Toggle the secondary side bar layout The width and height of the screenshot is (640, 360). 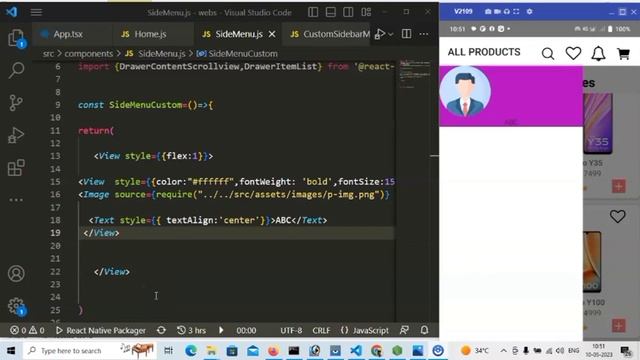[x=348, y=12]
